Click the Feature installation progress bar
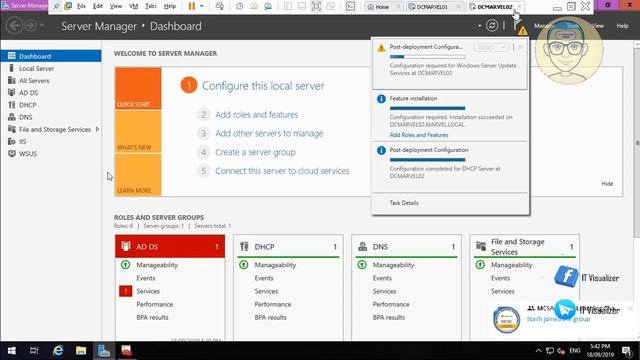The image size is (640, 360). (x=427, y=108)
